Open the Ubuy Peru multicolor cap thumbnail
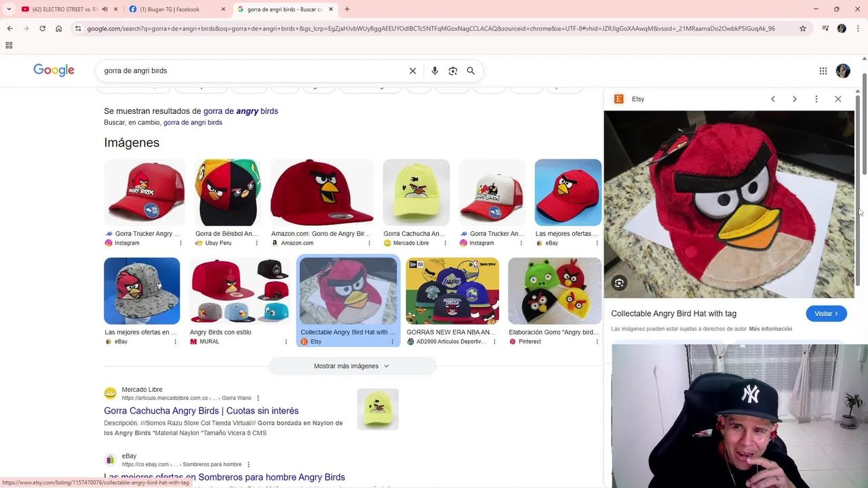Image resolution: width=868 pixels, height=488 pixels. (x=228, y=192)
